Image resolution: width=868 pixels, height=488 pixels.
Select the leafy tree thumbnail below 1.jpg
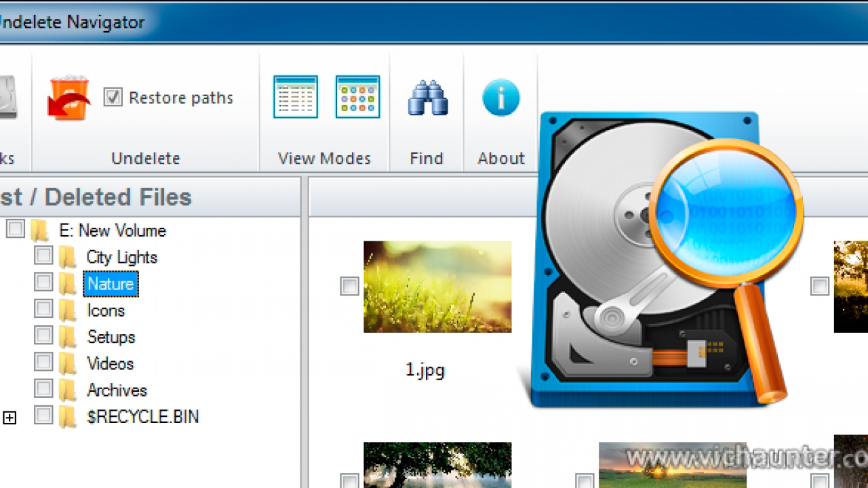click(437, 465)
